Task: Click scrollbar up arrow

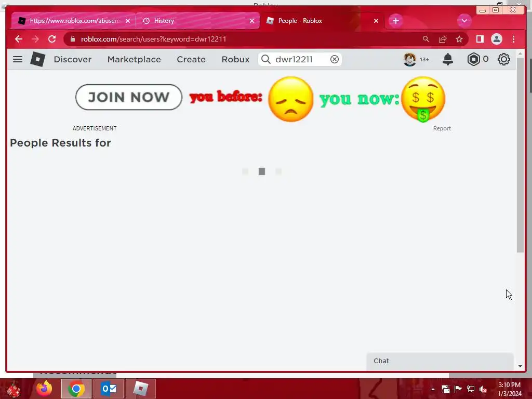Action: coord(520,54)
